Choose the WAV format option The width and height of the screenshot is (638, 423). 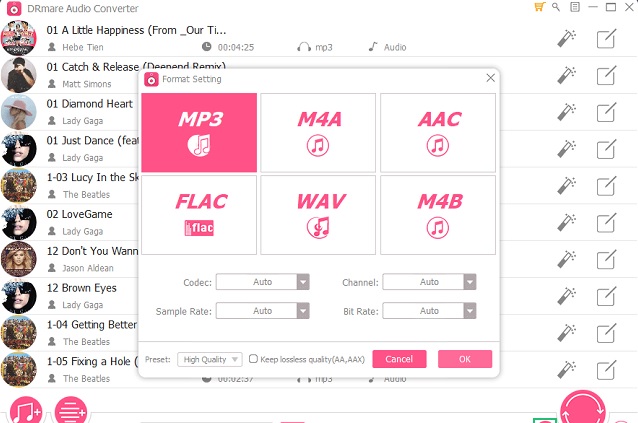318,215
